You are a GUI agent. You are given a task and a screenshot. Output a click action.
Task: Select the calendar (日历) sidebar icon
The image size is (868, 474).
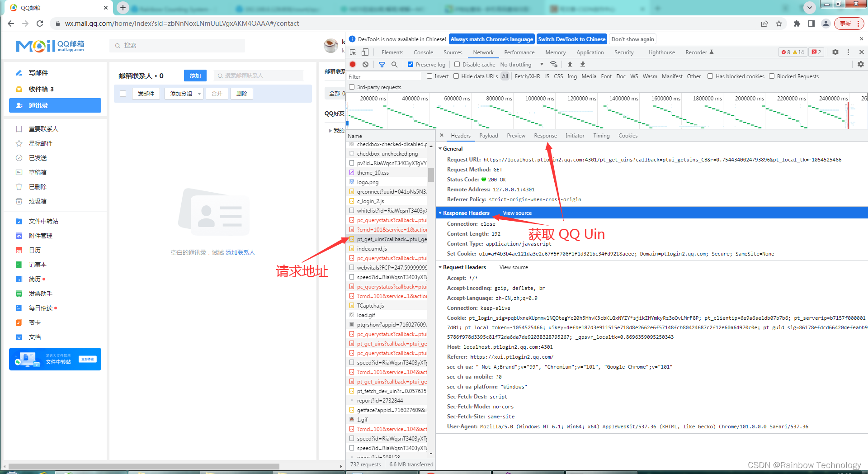point(19,250)
